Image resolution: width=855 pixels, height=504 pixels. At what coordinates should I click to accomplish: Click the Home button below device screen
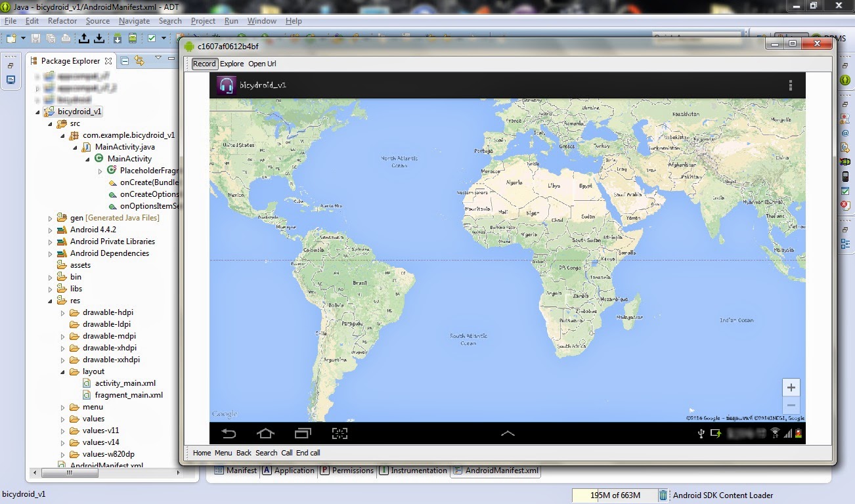click(202, 453)
